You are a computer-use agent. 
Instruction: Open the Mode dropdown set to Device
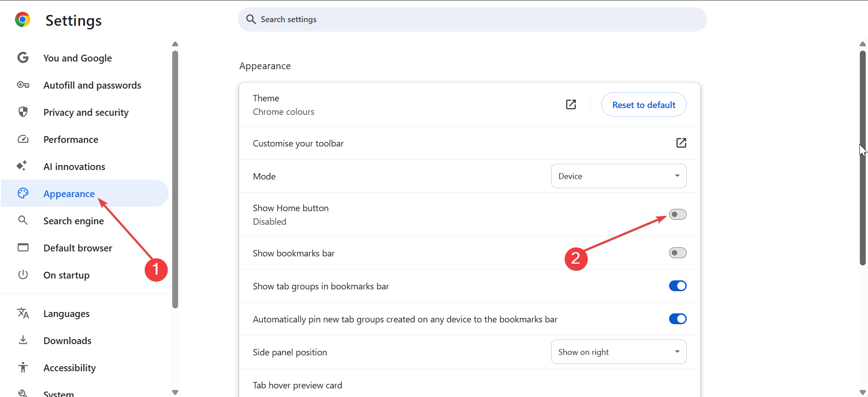click(x=618, y=176)
